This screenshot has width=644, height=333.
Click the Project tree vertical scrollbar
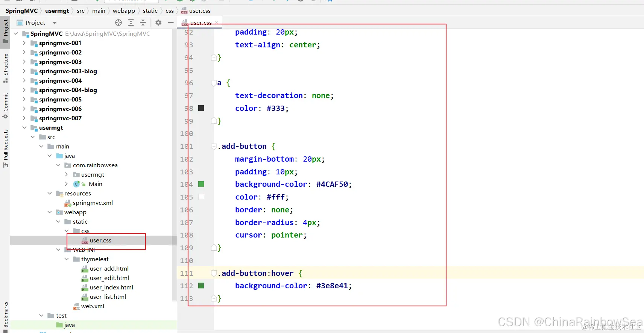(174, 165)
